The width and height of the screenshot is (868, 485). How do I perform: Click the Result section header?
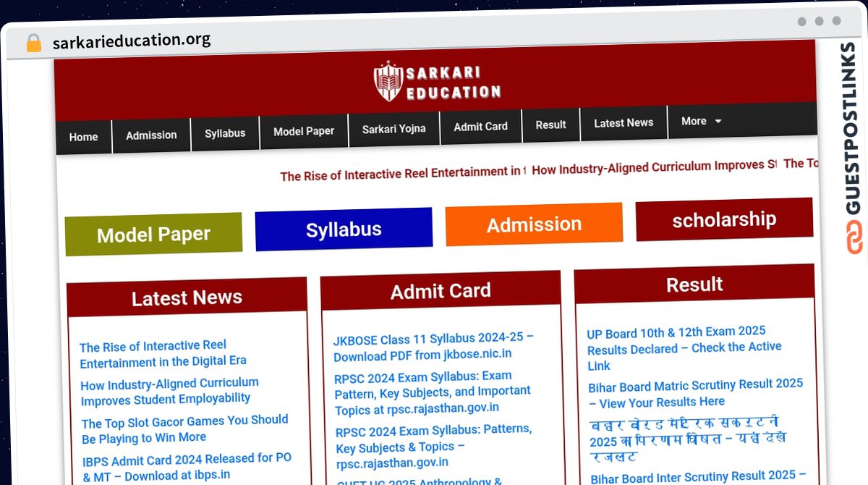[x=694, y=284]
